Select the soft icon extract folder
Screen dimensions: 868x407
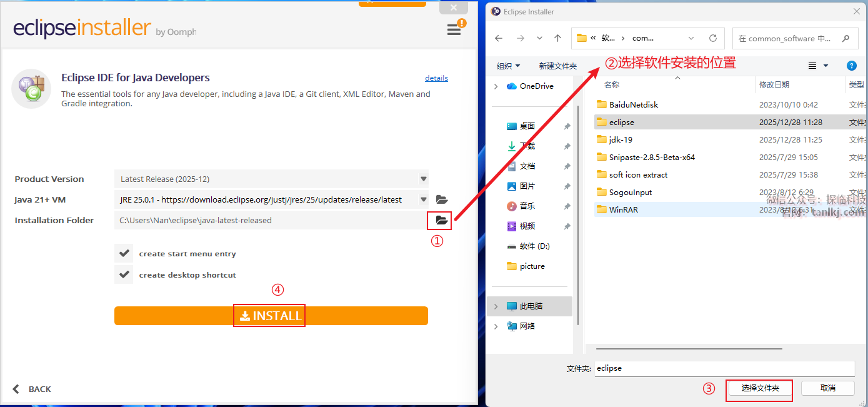tap(638, 175)
